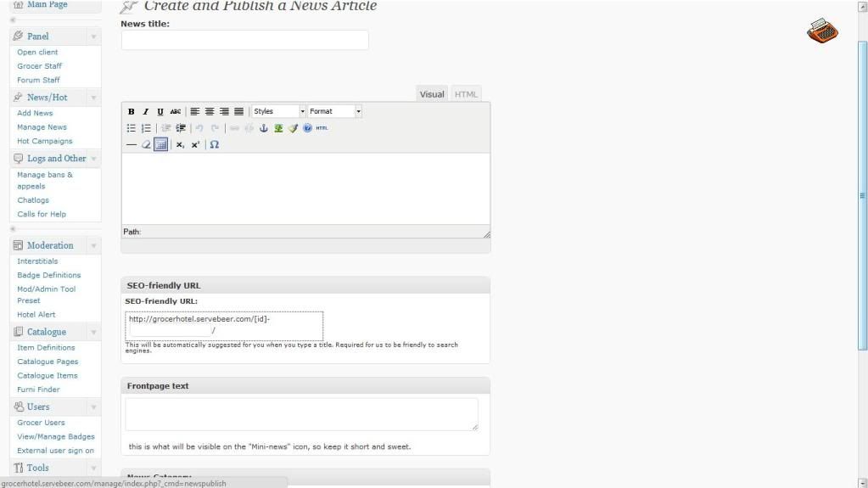Open the Format dropdown
Screen dimensions: 868x488
(x=334, y=111)
